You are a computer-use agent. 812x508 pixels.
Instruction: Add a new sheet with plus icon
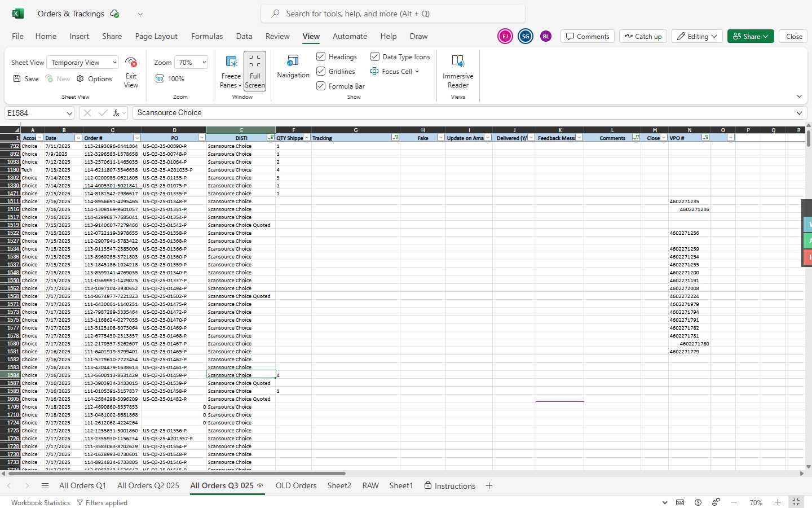tap(489, 486)
